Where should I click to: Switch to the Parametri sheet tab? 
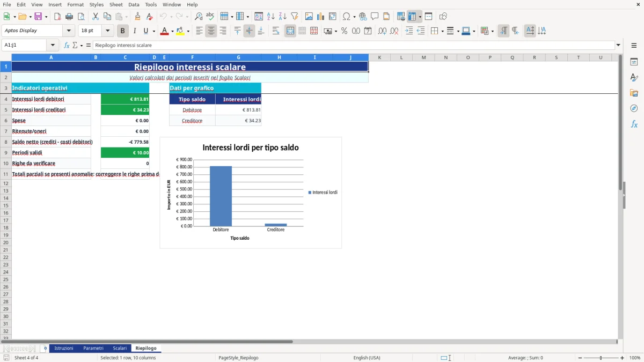[93, 349]
